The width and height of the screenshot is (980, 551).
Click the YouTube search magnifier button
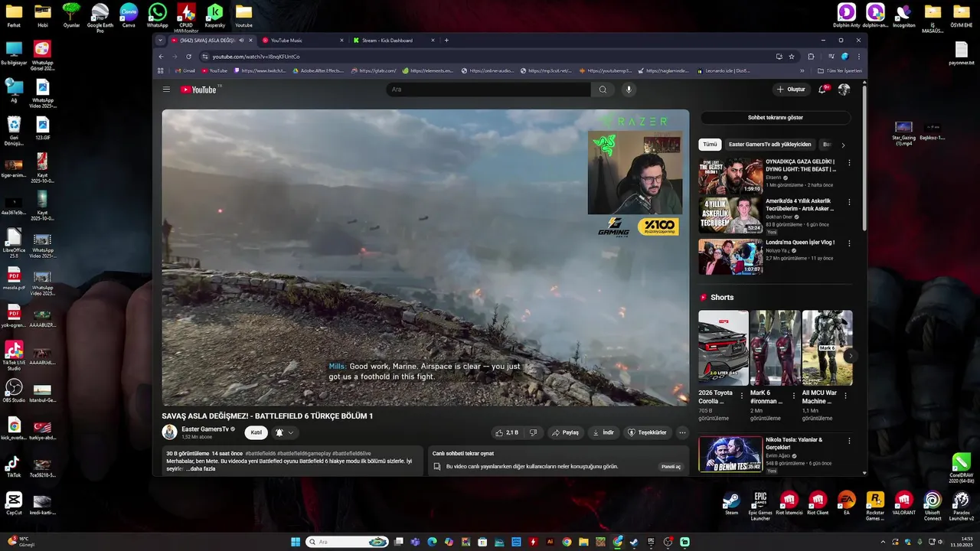click(x=603, y=90)
